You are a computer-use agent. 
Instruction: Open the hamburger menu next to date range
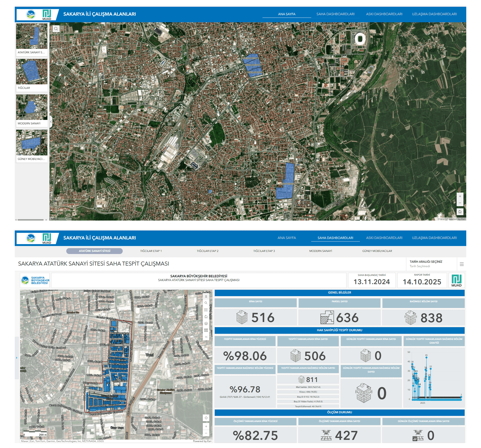(462, 264)
